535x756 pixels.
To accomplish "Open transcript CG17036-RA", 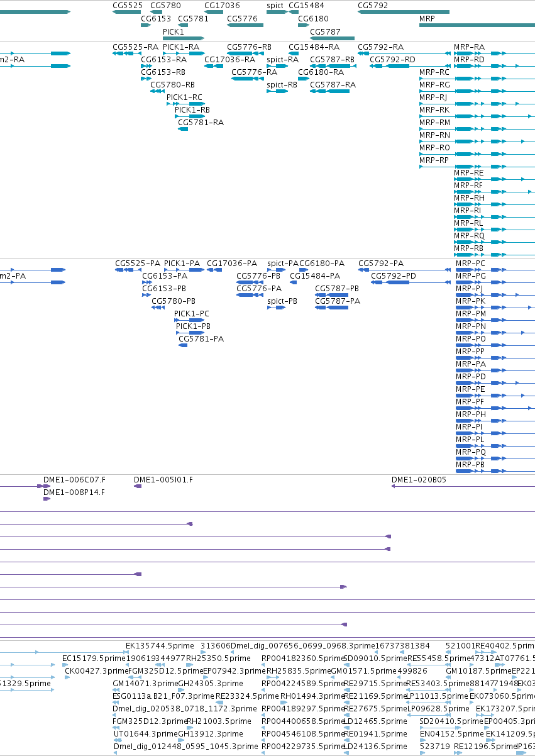I will tap(229, 59).
